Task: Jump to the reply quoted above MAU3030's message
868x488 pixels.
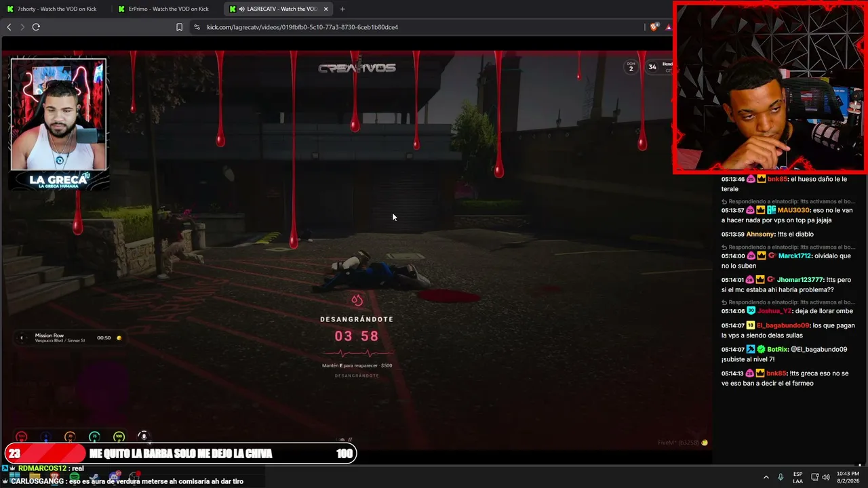Action: (x=788, y=201)
